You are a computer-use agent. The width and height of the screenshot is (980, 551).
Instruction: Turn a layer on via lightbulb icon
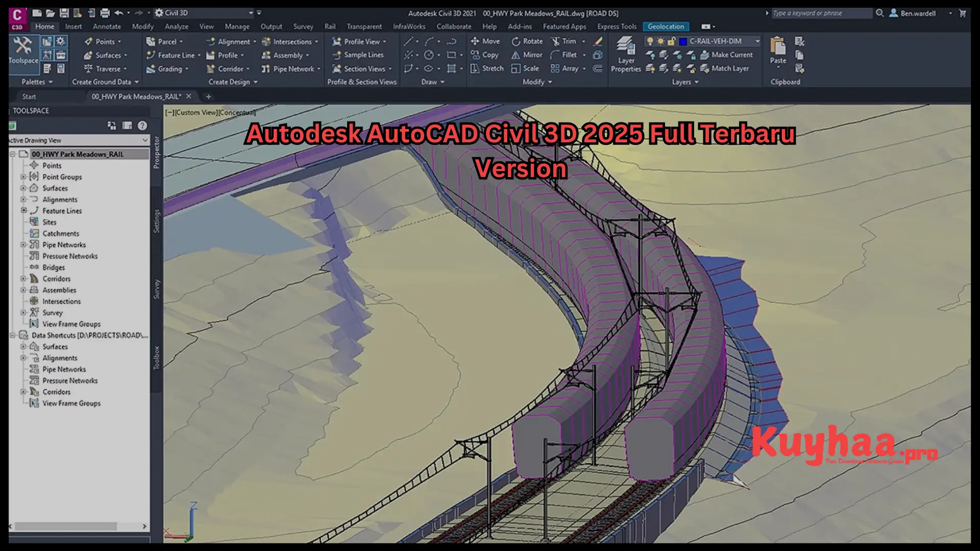tap(650, 41)
